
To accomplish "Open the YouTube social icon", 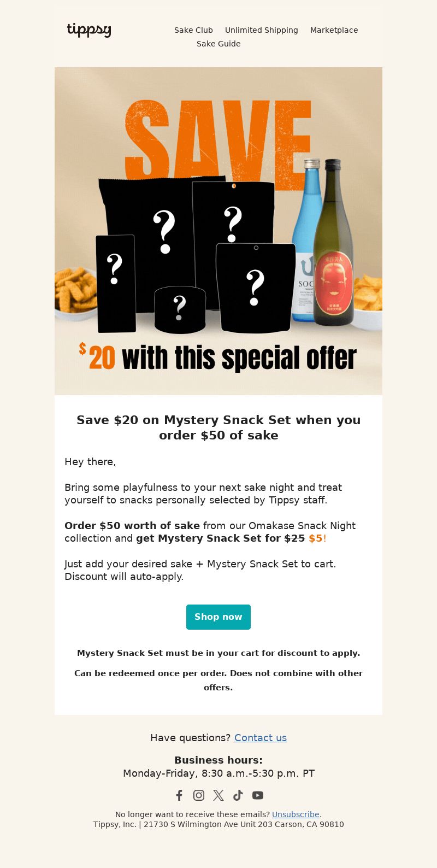I will (x=258, y=795).
